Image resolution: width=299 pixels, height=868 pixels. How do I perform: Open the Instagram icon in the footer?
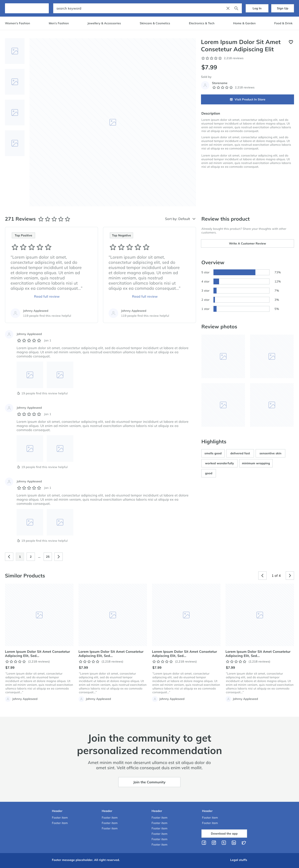[x=214, y=843]
